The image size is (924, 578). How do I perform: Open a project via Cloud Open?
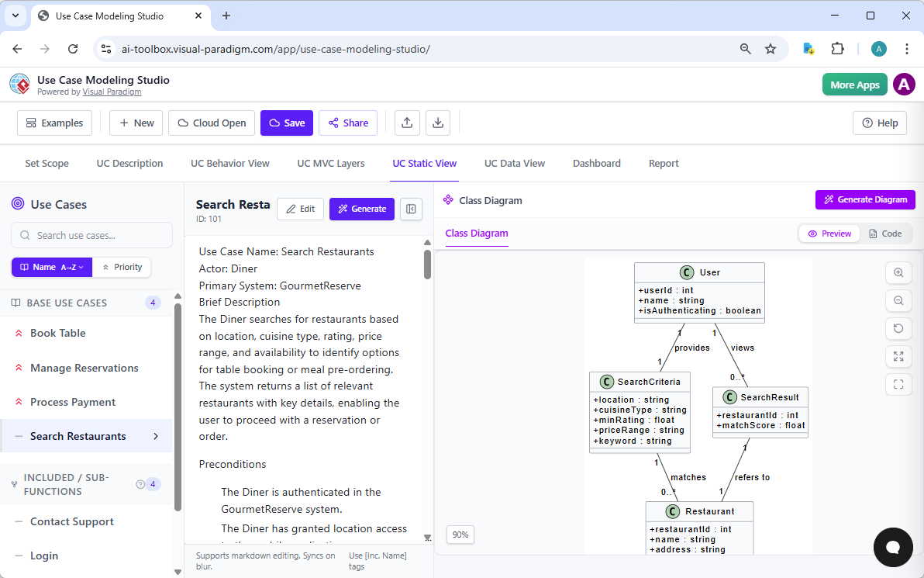(x=211, y=123)
